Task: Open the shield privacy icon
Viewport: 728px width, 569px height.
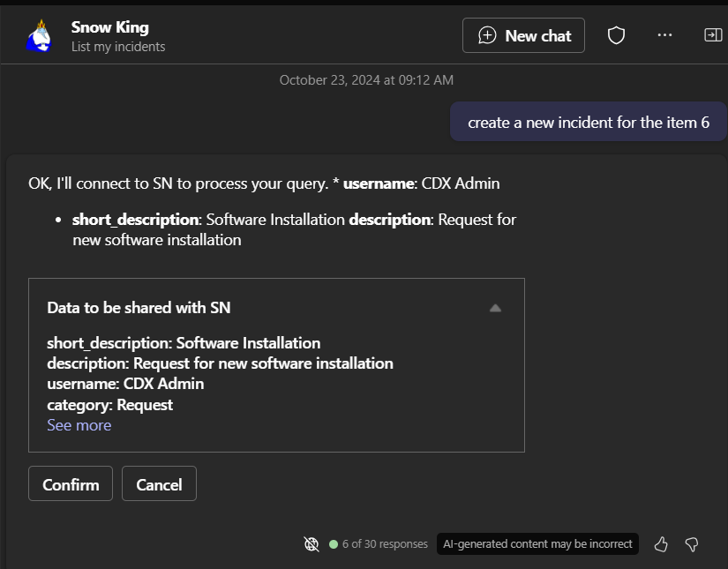Action: point(616,35)
